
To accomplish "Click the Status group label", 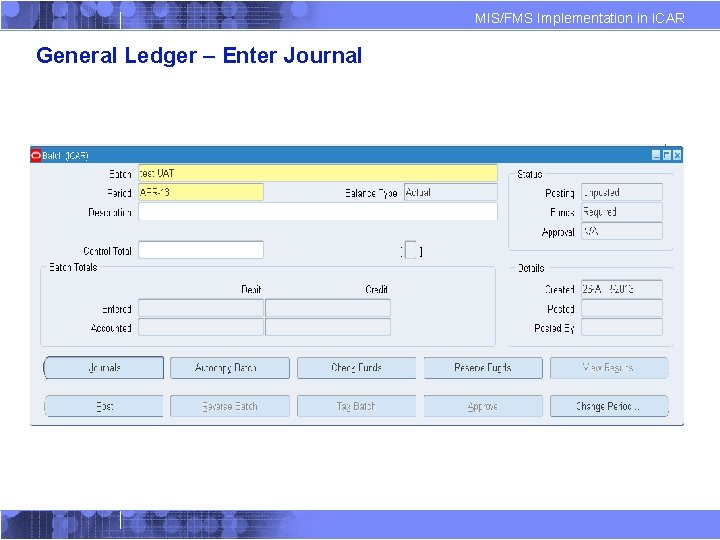I will (x=529, y=174).
